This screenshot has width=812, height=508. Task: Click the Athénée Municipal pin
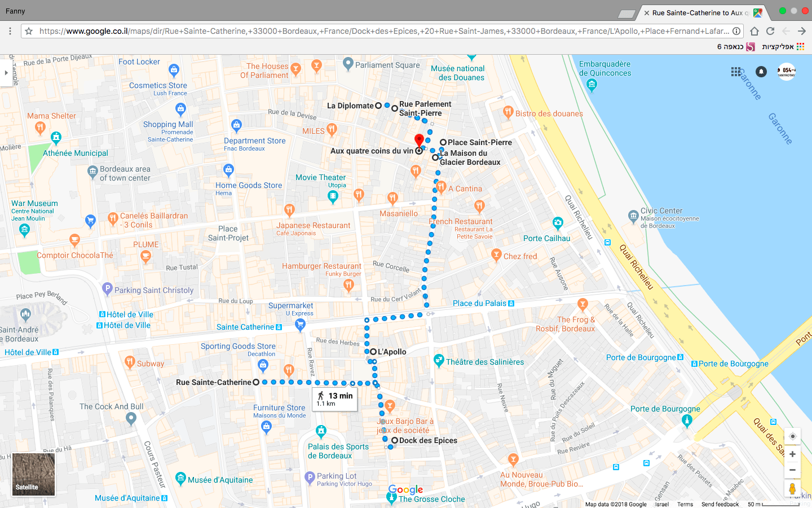(x=56, y=137)
